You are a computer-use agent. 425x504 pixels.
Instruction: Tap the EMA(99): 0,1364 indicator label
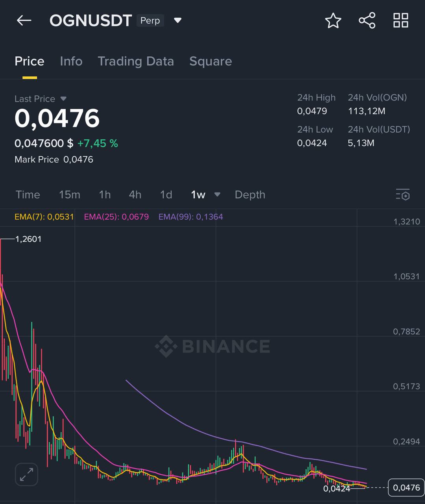click(x=191, y=217)
